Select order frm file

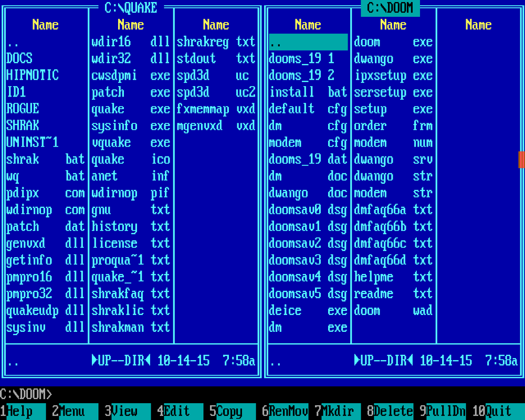[x=394, y=126]
